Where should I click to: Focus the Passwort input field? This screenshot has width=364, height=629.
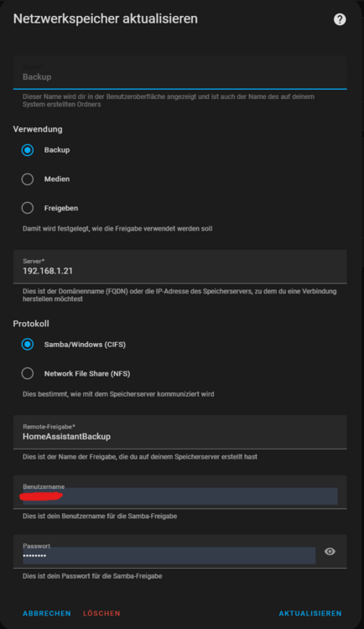(169, 555)
